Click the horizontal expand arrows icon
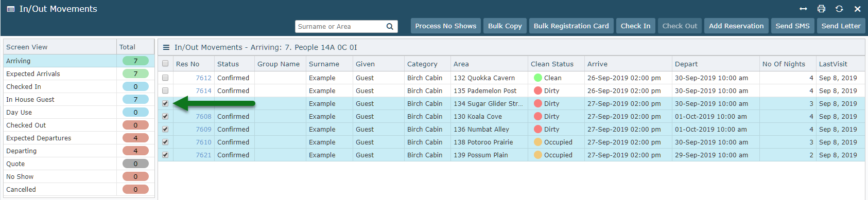 tap(803, 9)
